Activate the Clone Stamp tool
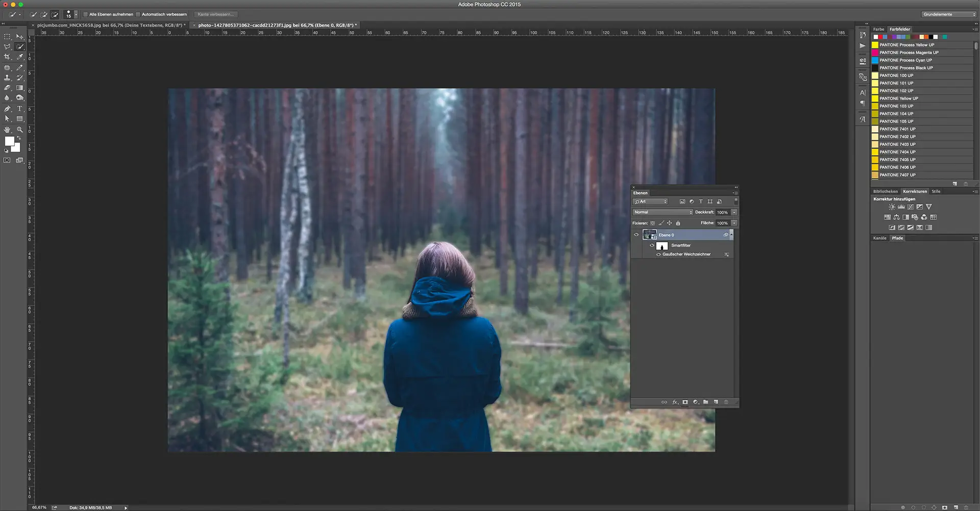 tap(8, 78)
